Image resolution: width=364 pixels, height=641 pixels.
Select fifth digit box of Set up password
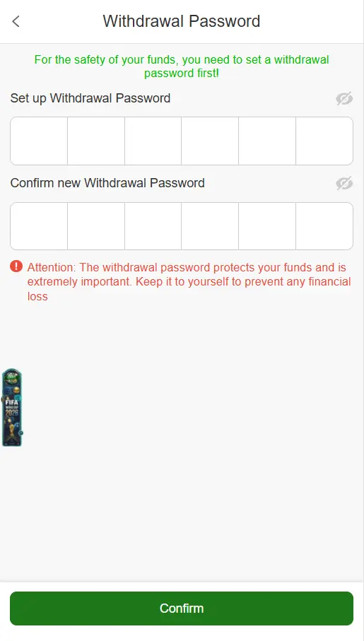click(267, 141)
